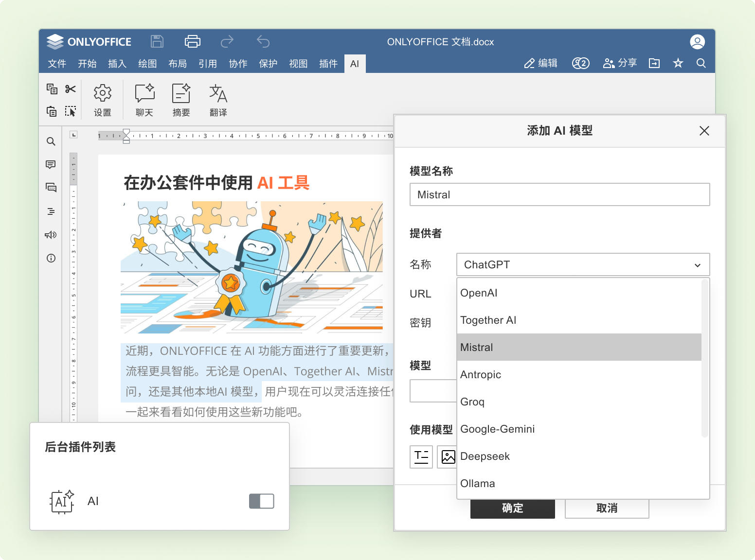
Task: Switch to the 插入 (Insert) tab
Action: [x=117, y=64]
